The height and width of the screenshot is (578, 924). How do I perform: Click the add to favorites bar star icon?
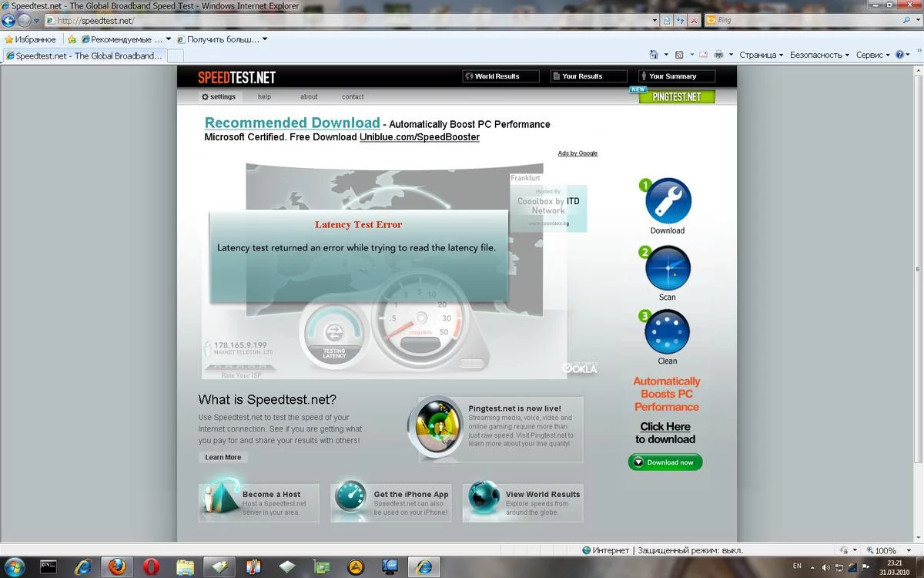72,39
